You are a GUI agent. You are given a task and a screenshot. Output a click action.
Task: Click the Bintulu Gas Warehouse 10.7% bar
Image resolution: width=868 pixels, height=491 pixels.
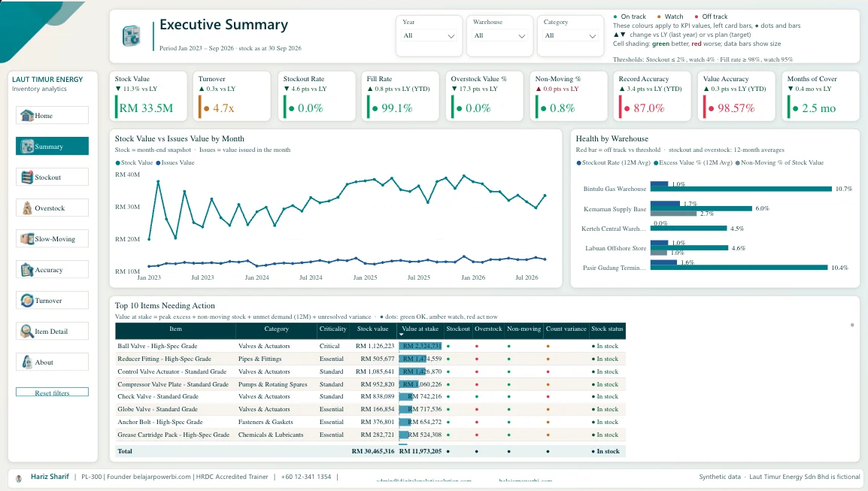point(741,189)
